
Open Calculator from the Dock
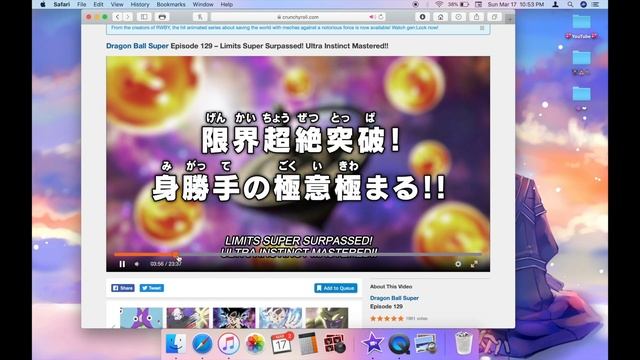(x=308, y=344)
